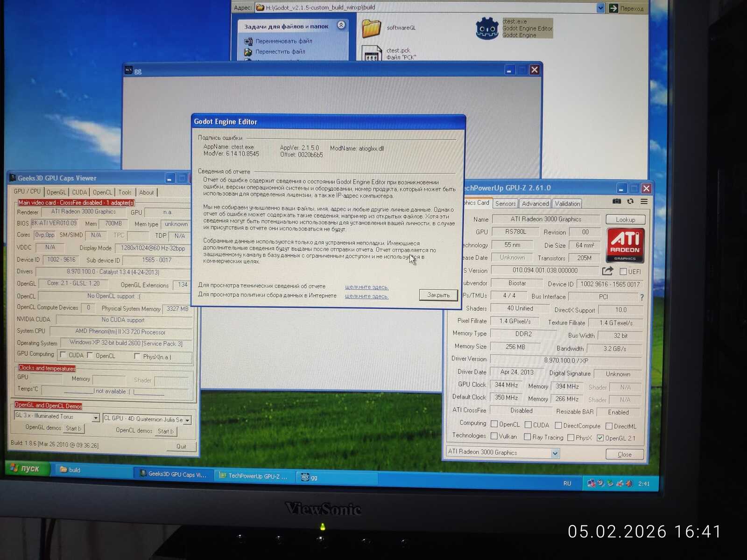Screen dimensions: 747x560
Task: Click the link to view technical report details
Action: point(366,287)
